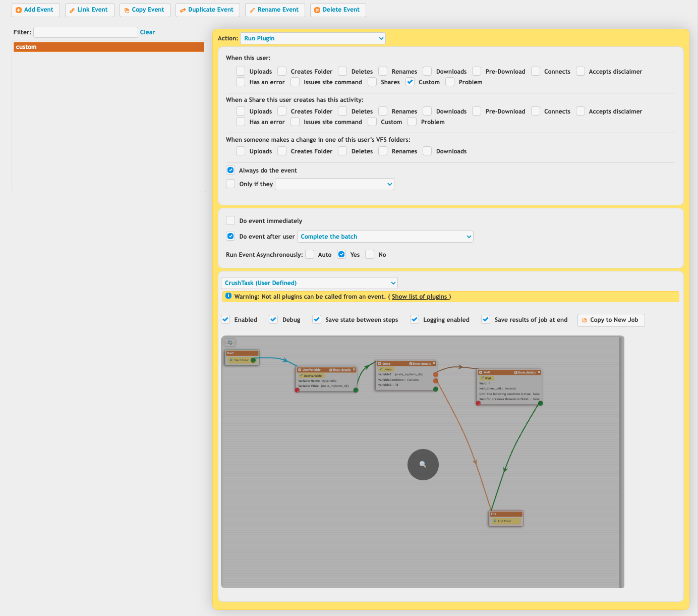
Task: Enable the Do event immediately checkbox
Action: (x=230, y=220)
